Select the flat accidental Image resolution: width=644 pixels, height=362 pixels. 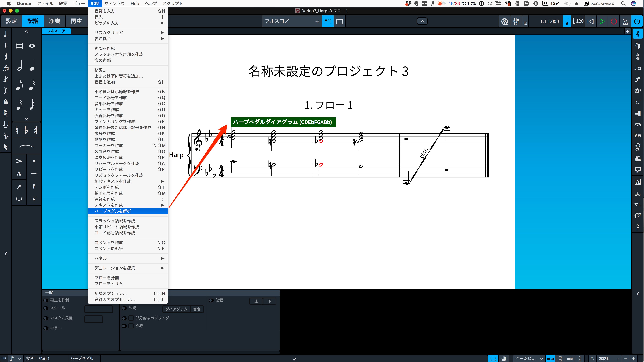coord(26,130)
